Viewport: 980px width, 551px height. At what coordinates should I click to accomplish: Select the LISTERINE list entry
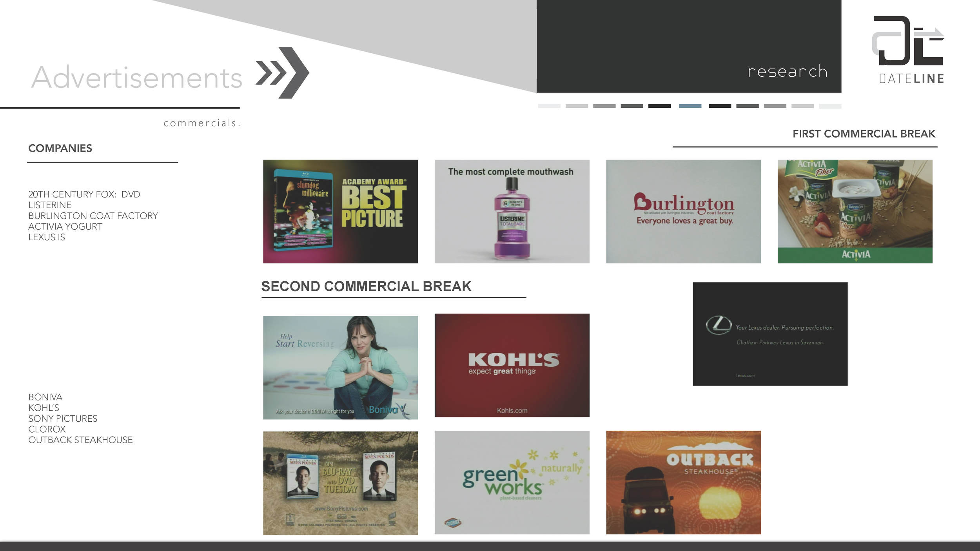coord(50,205)
